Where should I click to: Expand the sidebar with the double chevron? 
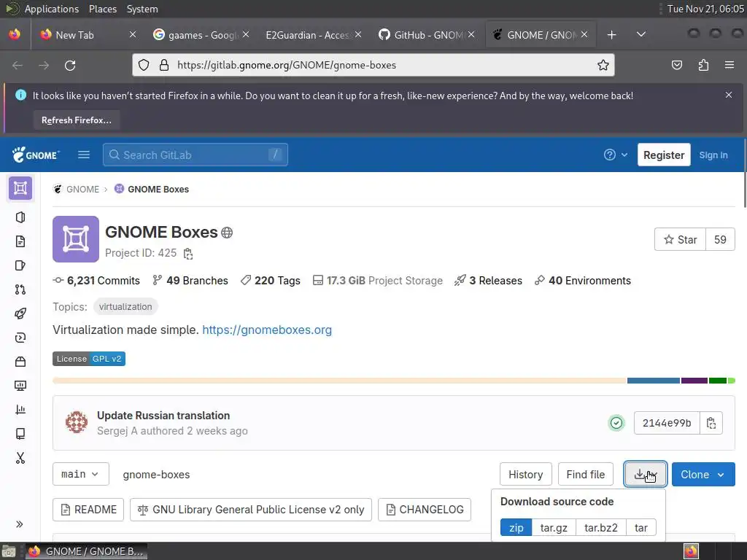click(x=20, y=524)
